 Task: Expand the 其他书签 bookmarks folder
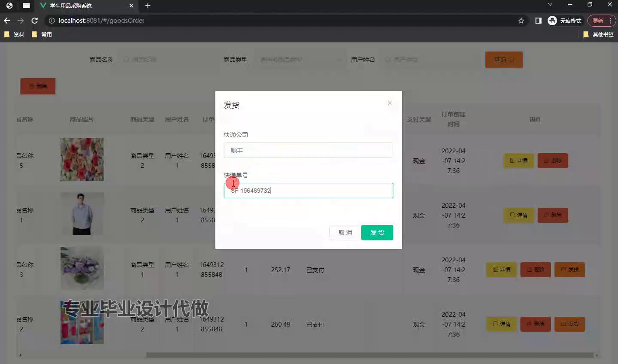pos(598,34)
